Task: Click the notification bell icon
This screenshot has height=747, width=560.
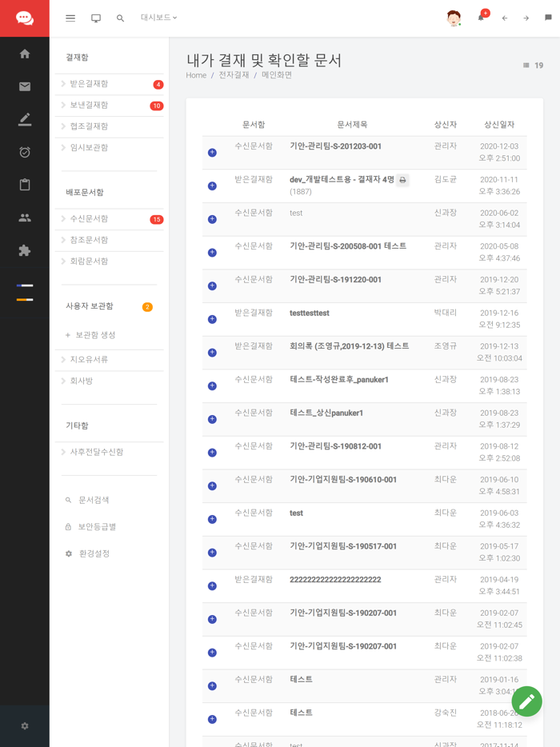Action: click(x=481, y=18)
